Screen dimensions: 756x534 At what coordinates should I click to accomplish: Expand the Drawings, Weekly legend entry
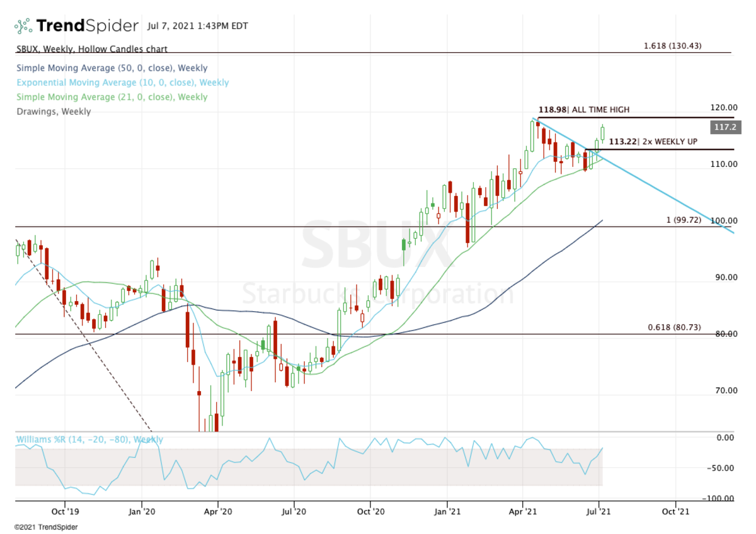click(54, 111)
